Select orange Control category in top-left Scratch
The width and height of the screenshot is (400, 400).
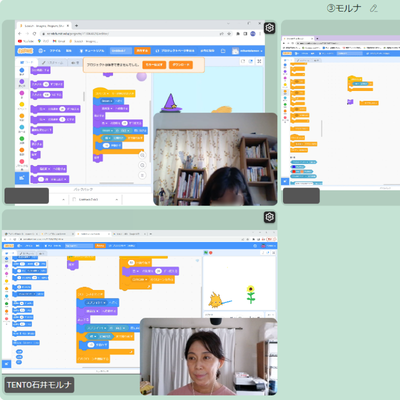(22, 117)
